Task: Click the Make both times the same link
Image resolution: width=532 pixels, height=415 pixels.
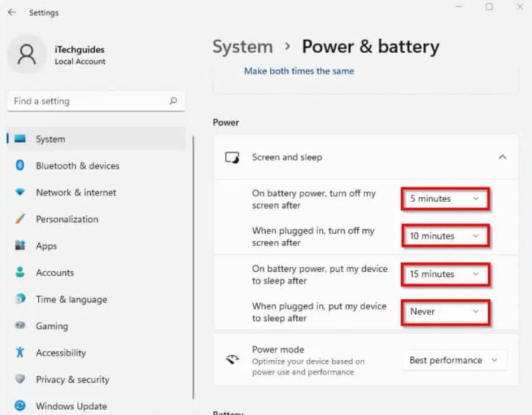Action: [x=299, y=71]
